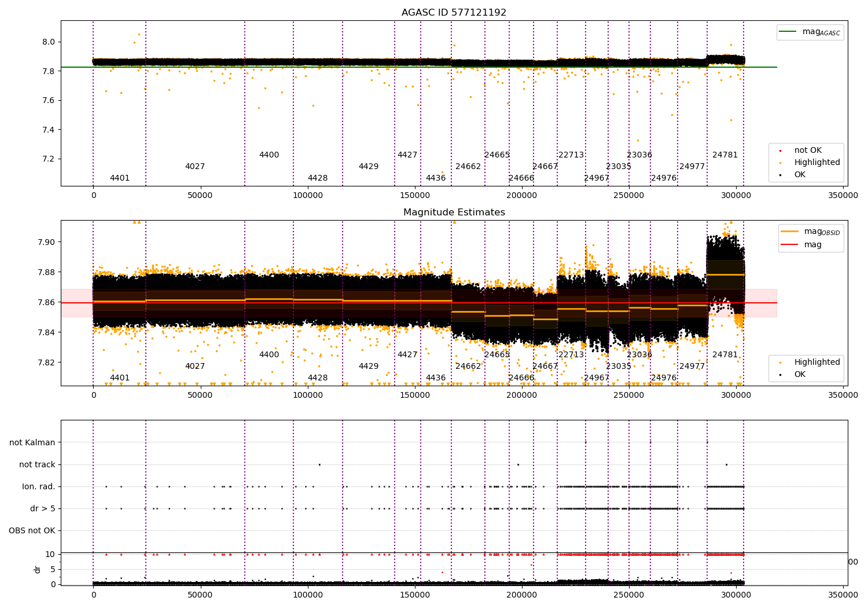Click obsid label 24967 in the top panel
868x608 pixels.
597,178
